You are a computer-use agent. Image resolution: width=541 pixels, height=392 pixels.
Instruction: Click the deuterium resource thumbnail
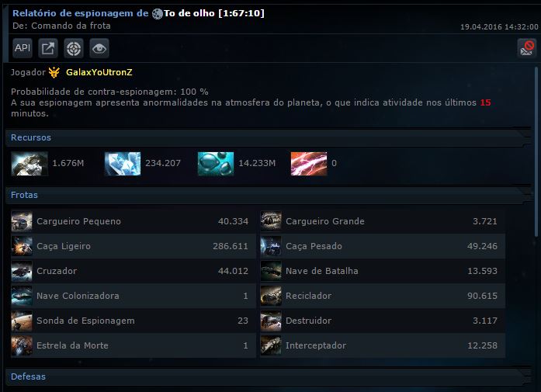(x=216, y=164)
